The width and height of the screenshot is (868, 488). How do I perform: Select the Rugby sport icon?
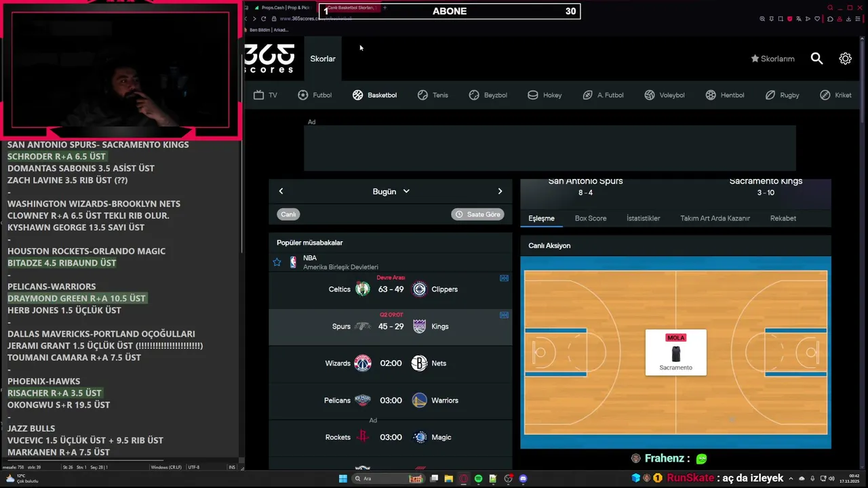(x=770, y=95)
